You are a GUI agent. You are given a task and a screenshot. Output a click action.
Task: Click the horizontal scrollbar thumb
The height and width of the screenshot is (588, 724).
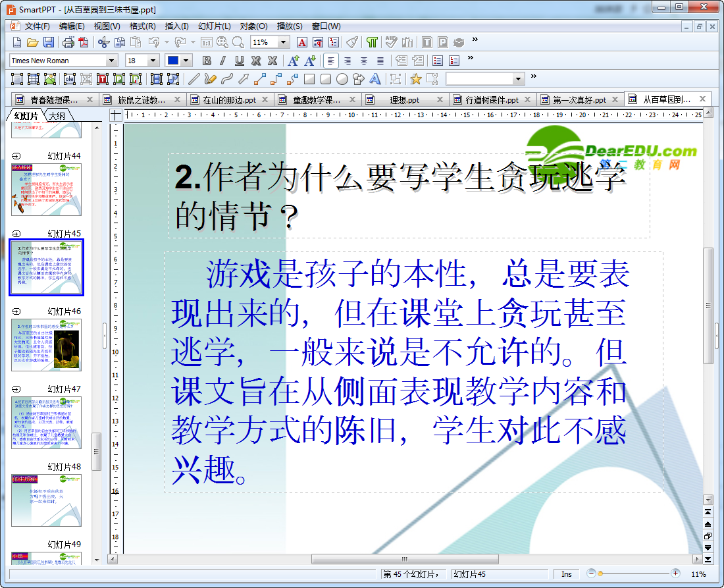click(405, 559)
